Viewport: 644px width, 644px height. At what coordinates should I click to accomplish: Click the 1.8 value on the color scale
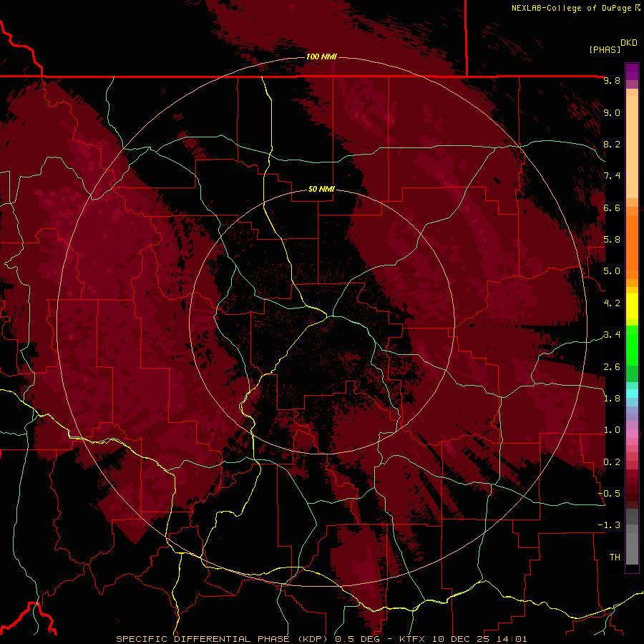point(612,399)
